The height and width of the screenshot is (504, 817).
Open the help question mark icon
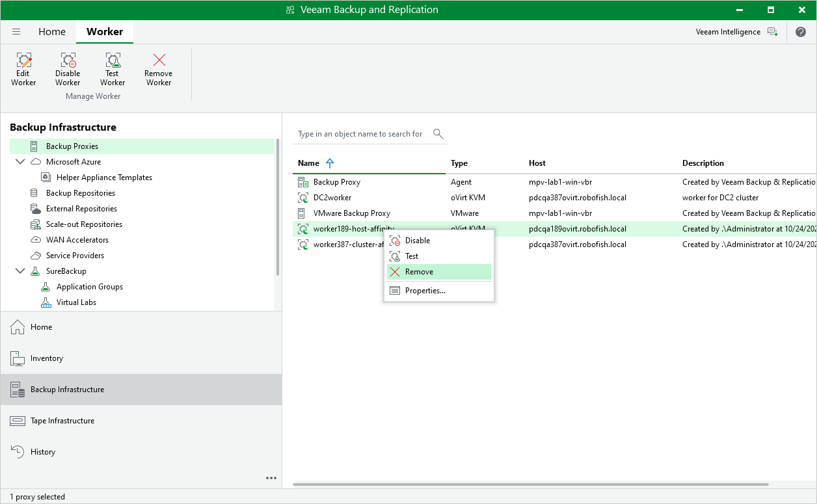click(x=801, y=32)
